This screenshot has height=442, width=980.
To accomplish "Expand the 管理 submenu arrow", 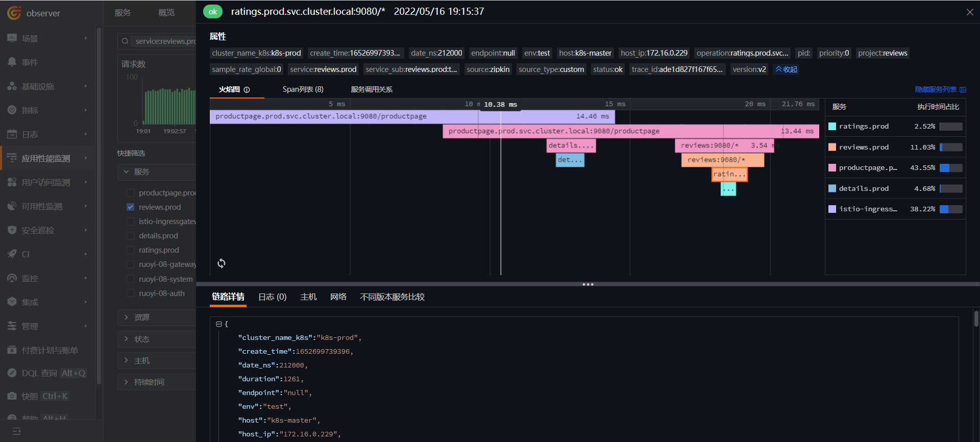I will click(86, 326).
